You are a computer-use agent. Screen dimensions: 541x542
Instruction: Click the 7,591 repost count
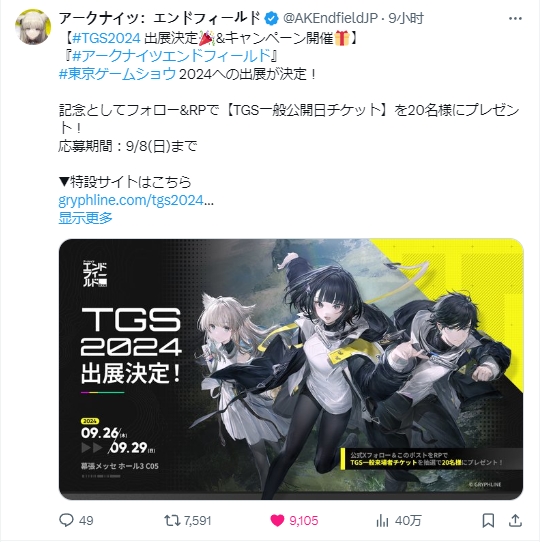coord(197,521)
